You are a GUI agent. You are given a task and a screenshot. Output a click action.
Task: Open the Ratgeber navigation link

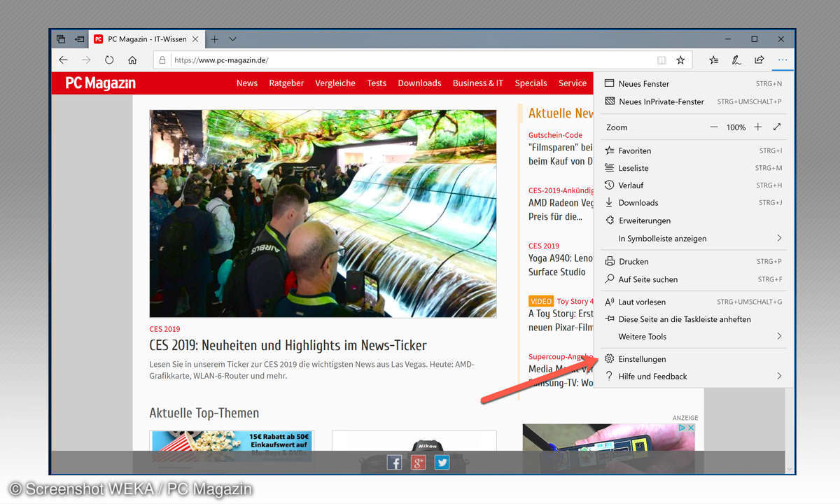286,83
